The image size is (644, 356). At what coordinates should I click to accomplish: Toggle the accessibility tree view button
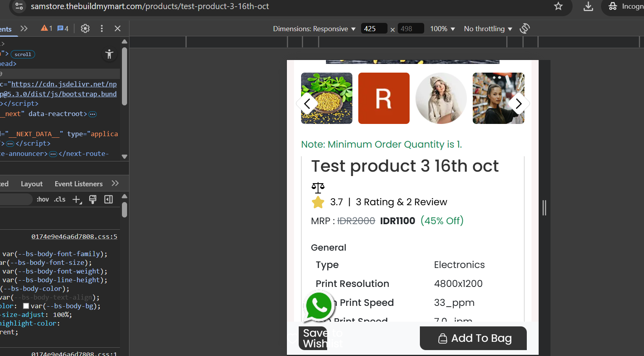109,54
